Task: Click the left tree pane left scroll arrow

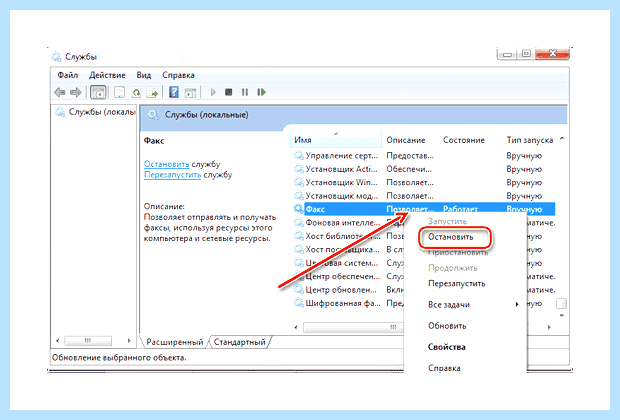Action: [x=58, y=341]
